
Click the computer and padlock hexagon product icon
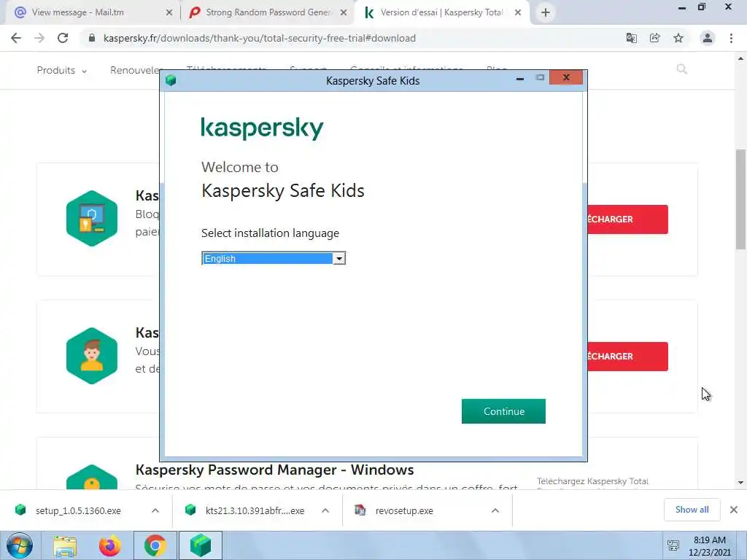pos(92,218)
